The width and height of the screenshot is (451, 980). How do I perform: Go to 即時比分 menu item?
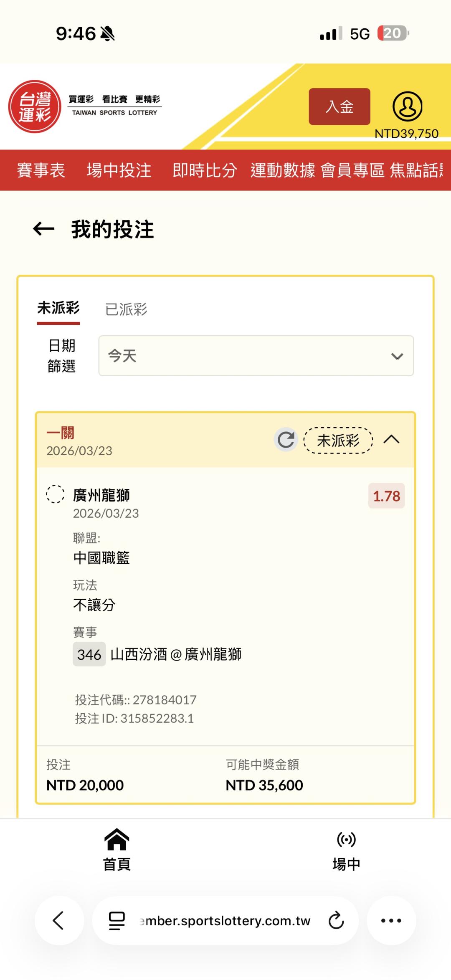point(205,170)
